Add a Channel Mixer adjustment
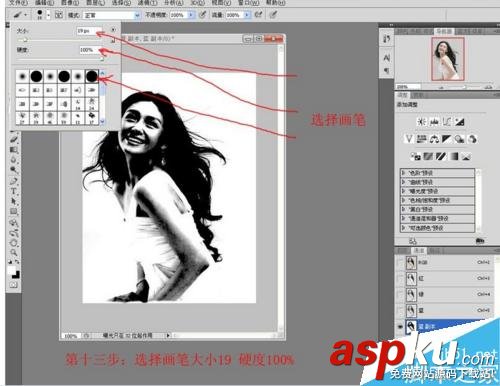Viewport: 500px width, 386px height. 472,139
